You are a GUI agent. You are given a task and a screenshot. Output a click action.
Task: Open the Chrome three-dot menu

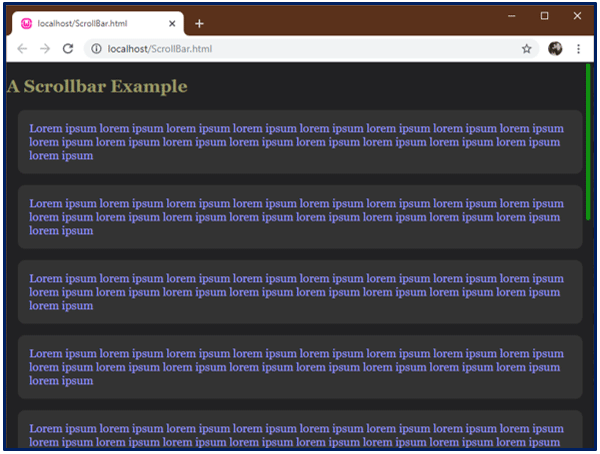(x=578, y=49)
